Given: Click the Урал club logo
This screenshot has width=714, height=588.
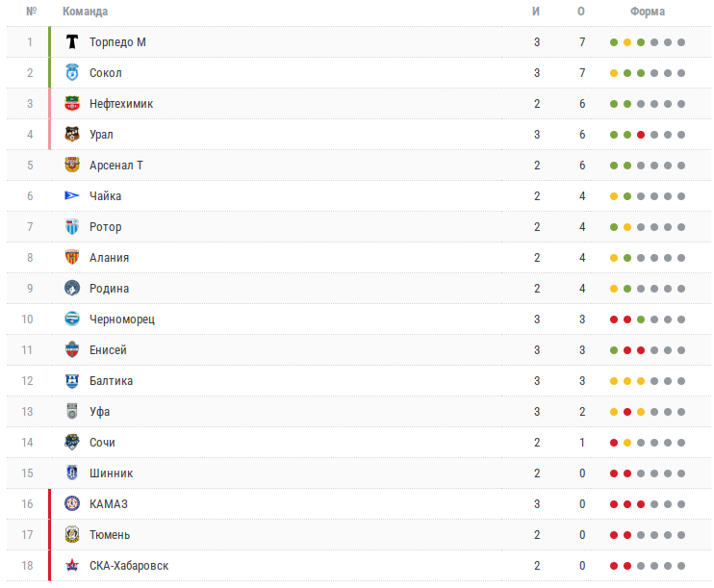Looking at the screenshot, I should (72, 135).
